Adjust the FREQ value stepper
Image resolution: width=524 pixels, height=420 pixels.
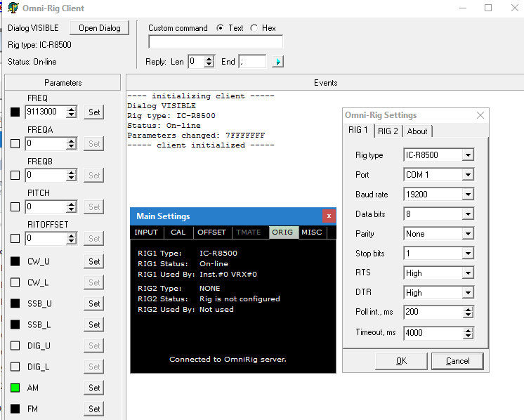pyautogui.click(x=71, y=112)
